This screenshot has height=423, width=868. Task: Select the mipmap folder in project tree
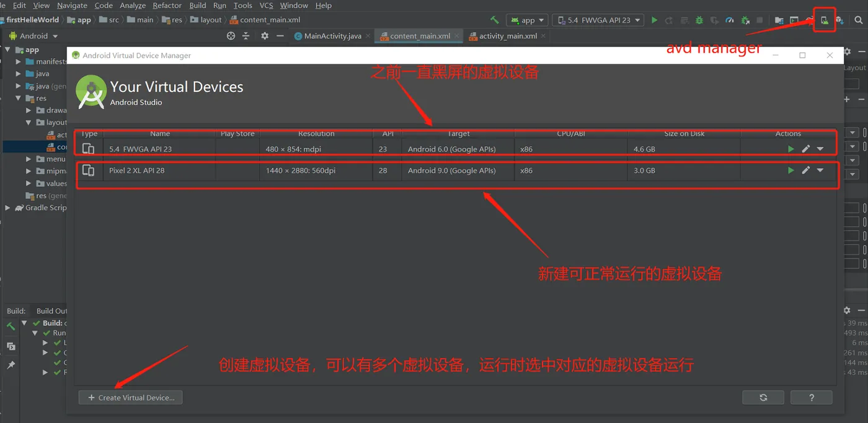[51, 172]
